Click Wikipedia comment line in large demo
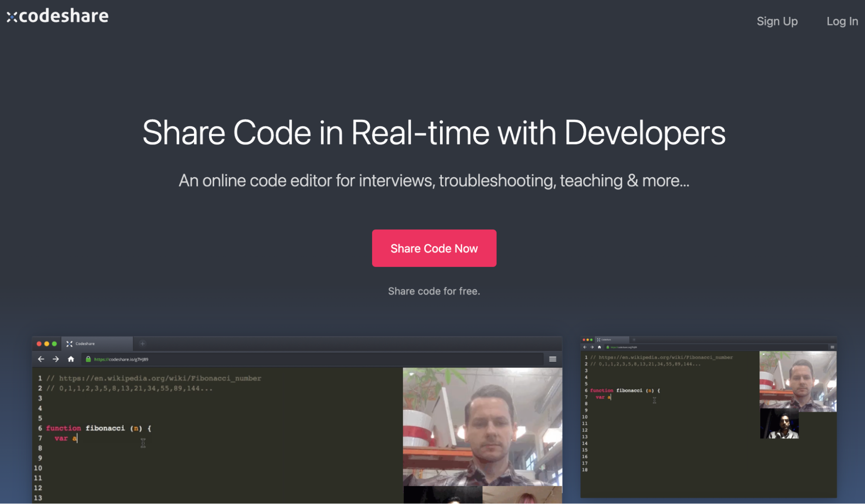865x504 pixels. pyautogui.click(x=154, y=378)
